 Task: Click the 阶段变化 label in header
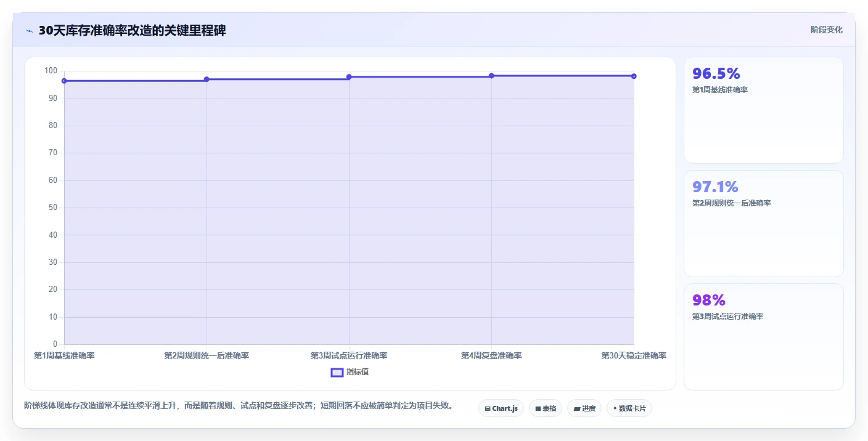click(827, 30)
